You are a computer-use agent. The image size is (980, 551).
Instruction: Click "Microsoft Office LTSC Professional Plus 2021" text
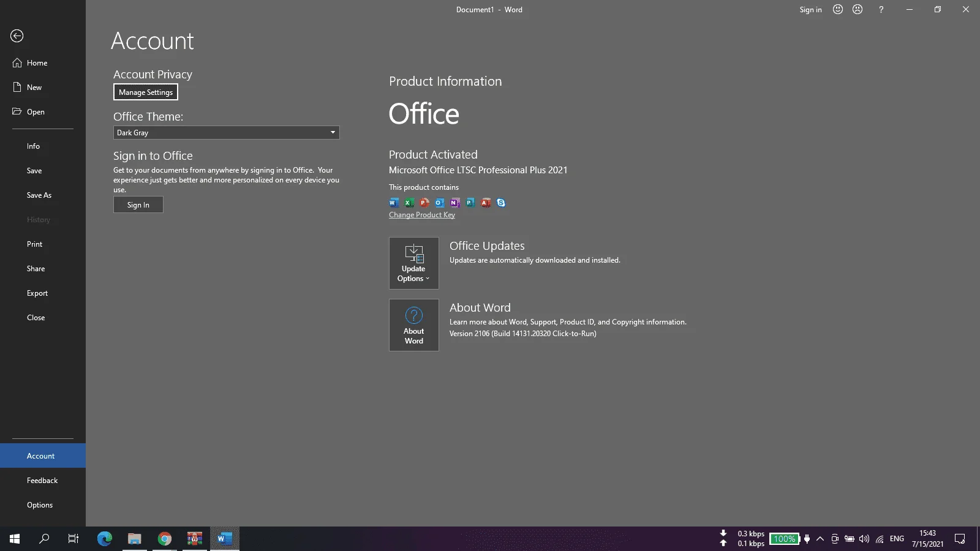pos(478,170)
